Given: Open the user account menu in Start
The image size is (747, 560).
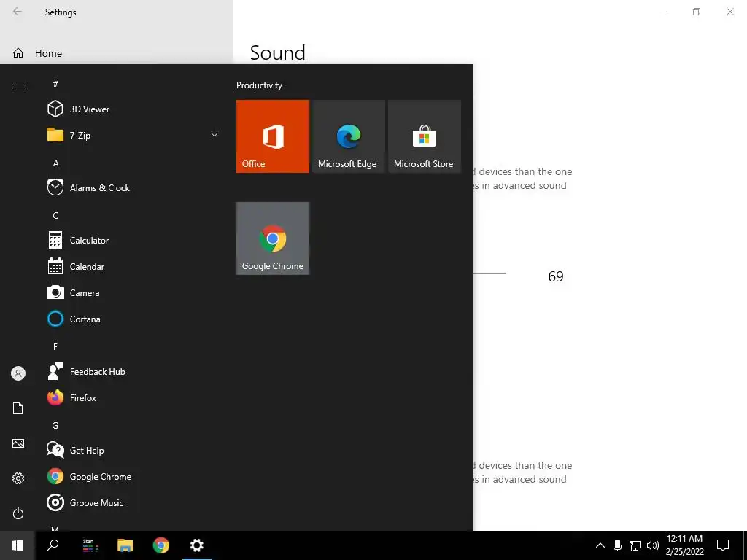Looking at the screenshot, I should [x=18, y=373].
